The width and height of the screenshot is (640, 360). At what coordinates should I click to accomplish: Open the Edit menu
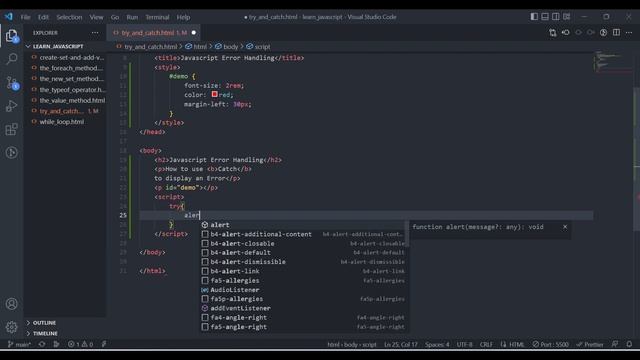(x=43, y=17)
